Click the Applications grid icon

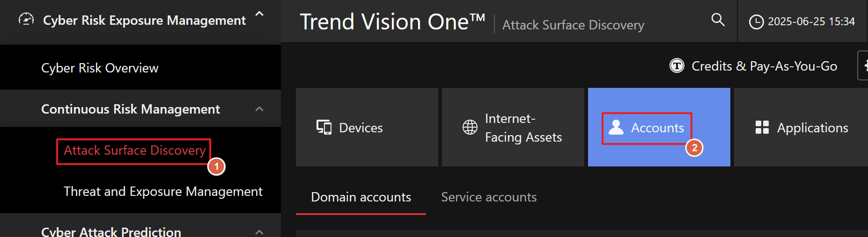coord(762,127)
